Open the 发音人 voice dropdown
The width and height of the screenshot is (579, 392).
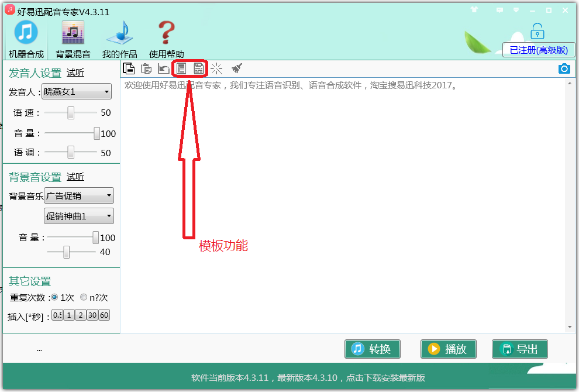coord(77,91)
